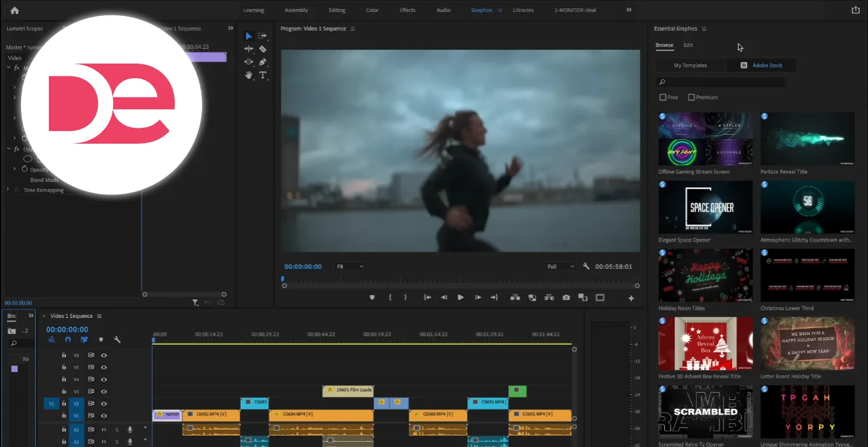
Task: Select the Track Select Forward tool
Action: click(262, 36)
